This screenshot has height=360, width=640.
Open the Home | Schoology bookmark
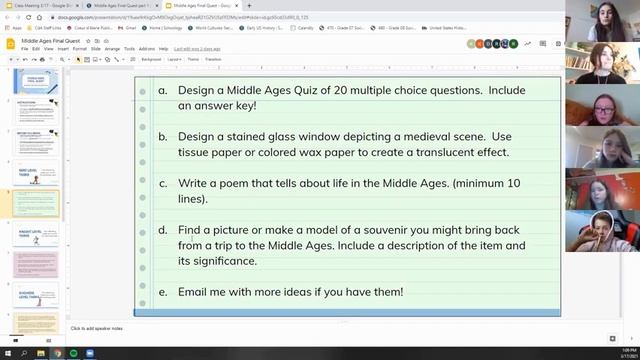click(162, 28)
